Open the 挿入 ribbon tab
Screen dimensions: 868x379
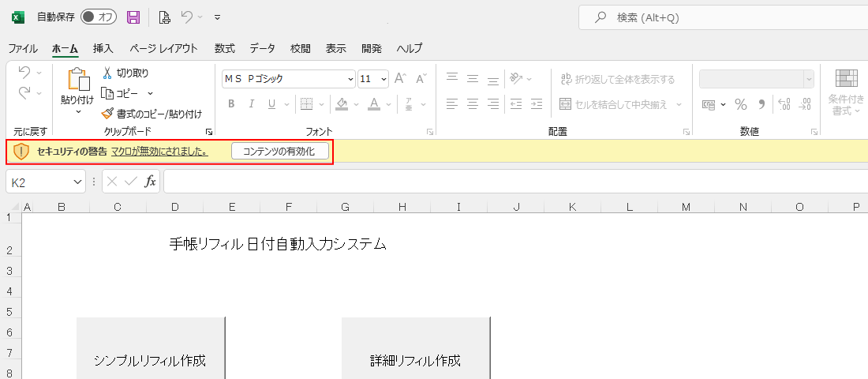103,48
